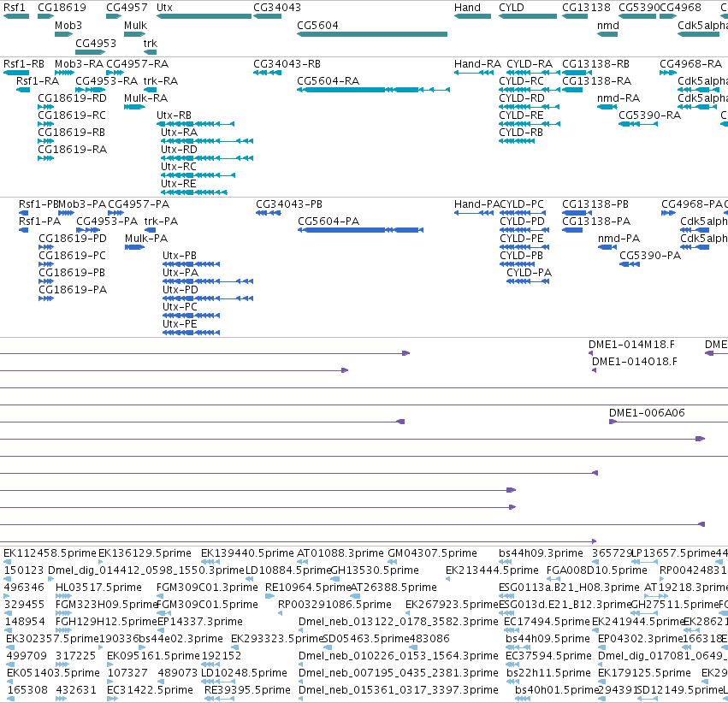Click the trk-RA transcript label
728x703 pixels.
coord(161,81)
